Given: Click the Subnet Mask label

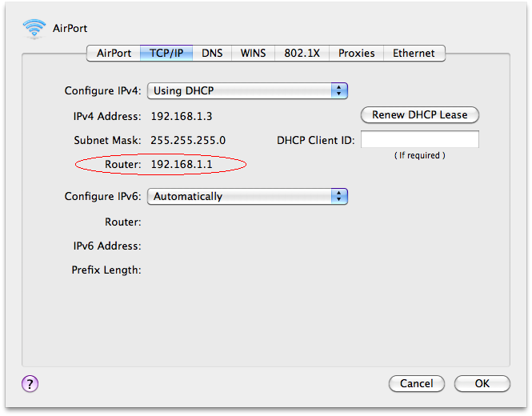Looking at the screenshot, I should pos(107,141).
